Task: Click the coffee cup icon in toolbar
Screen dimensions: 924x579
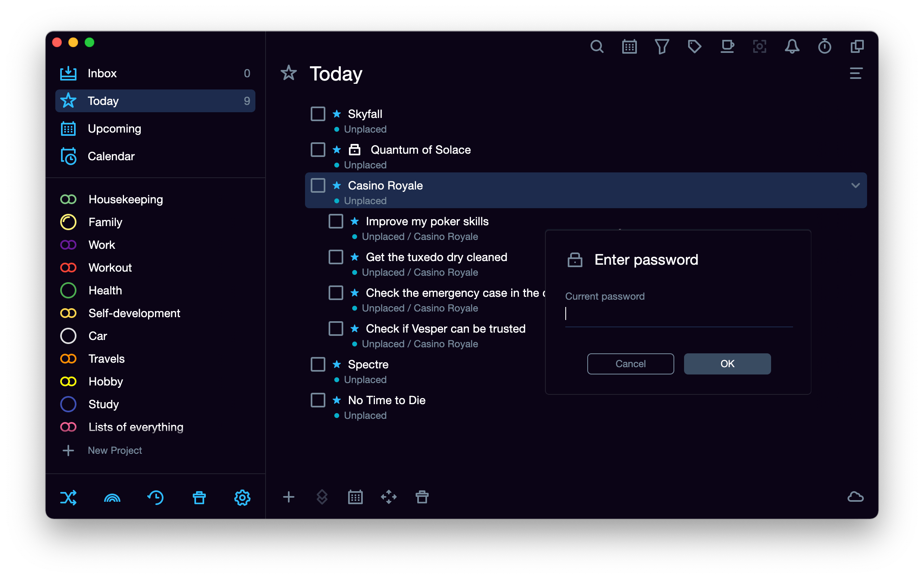Action: tap(727, 47)
